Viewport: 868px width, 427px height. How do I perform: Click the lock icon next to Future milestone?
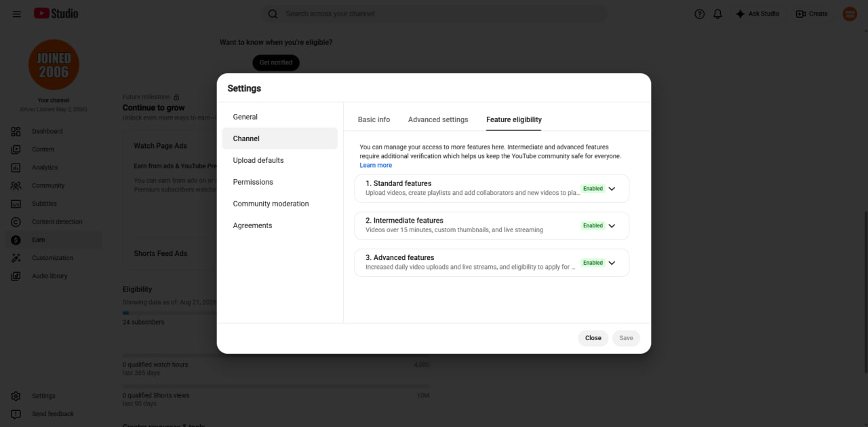click(x=176, y=97)
